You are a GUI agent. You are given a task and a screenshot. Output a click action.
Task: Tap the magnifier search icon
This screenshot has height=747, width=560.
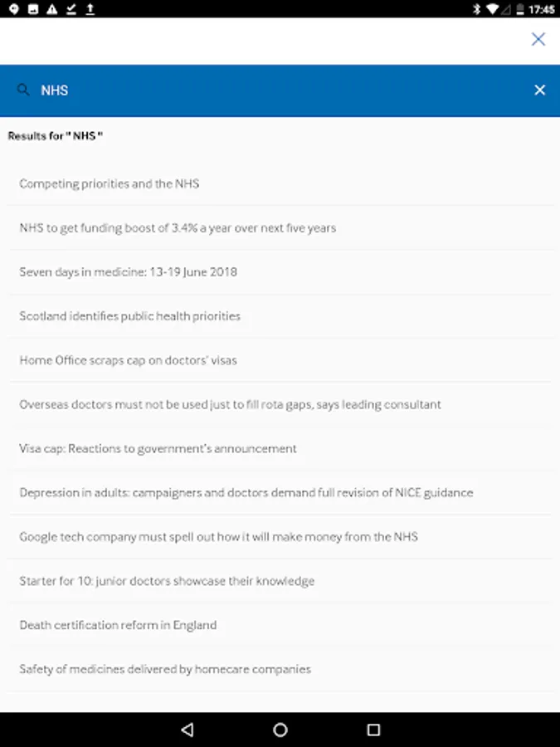click(x=23, y=90)
